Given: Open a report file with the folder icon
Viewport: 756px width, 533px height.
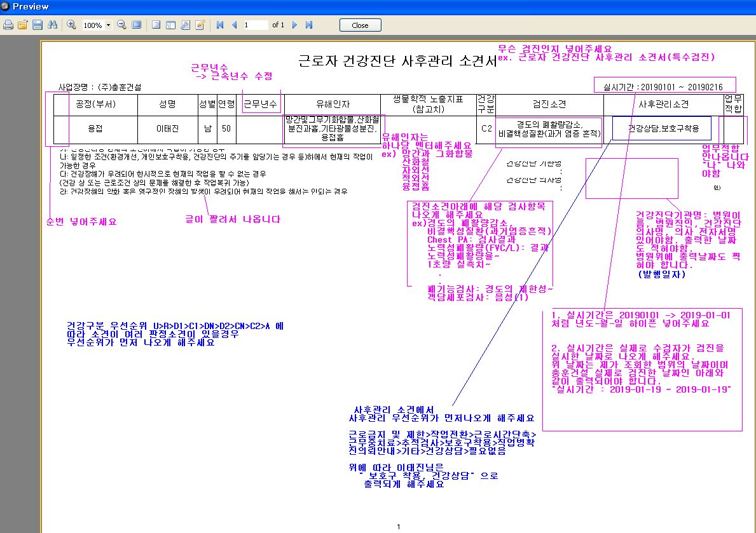Looking at the screenshot, I should (x=23, y=25).
